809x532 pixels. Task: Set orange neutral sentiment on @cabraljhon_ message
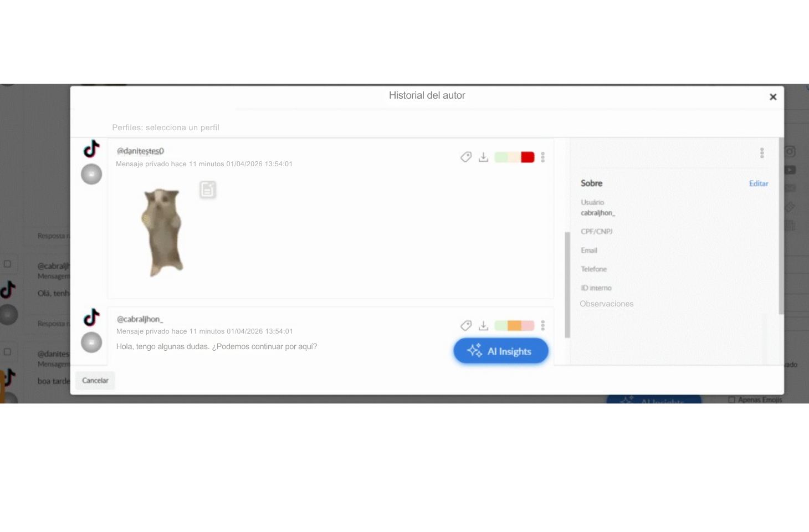[514, 326]
